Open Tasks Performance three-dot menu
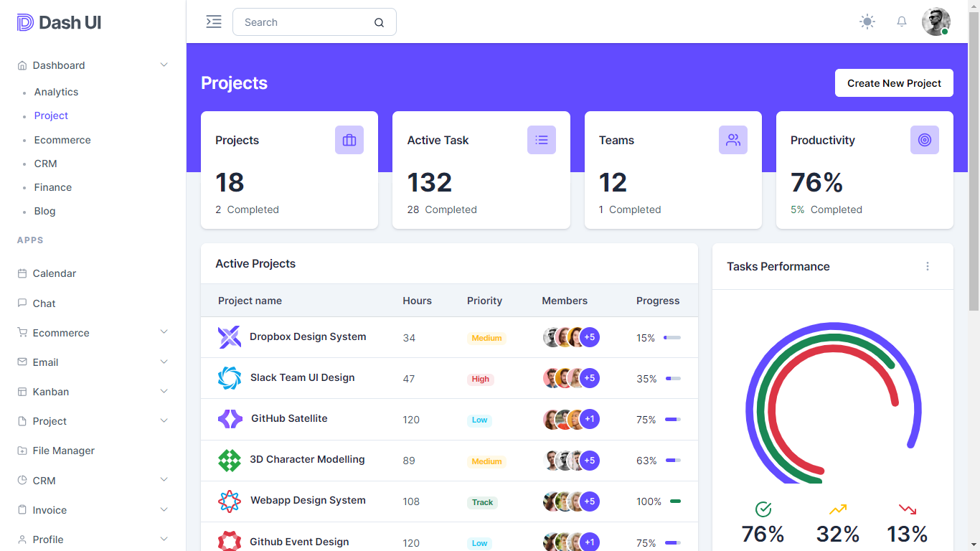 coord(928,266)
